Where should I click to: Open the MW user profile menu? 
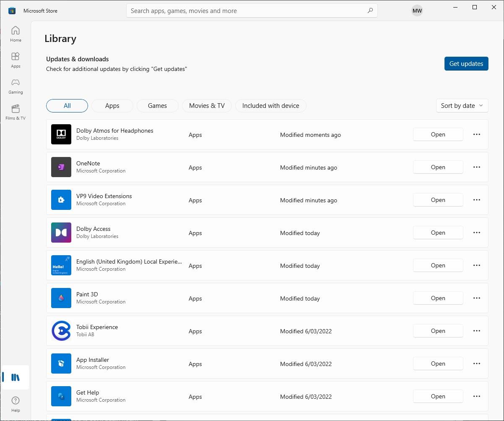(x=417, y=11)
